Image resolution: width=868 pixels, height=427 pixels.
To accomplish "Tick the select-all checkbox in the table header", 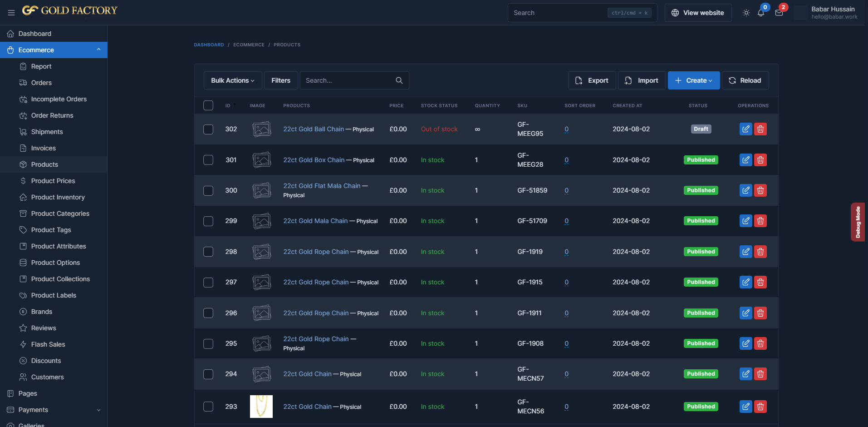I will pos(208,105).
